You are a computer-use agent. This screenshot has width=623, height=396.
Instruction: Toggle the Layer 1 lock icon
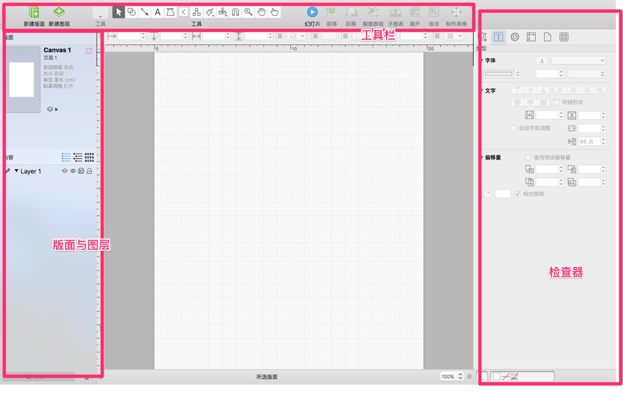tap(89, 171)
